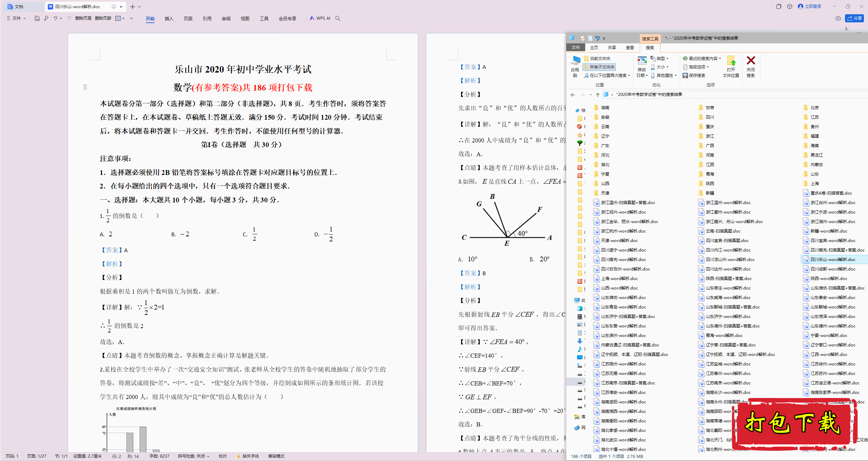Click the WPS save icon
Screen dimensions: 868x461
click(x=37, y=18)
